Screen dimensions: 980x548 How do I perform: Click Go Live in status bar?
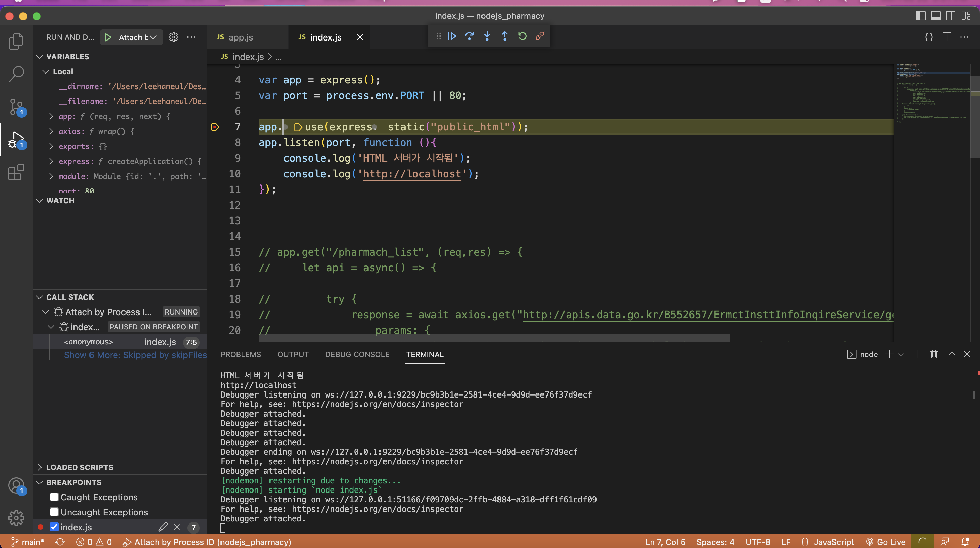886,542
